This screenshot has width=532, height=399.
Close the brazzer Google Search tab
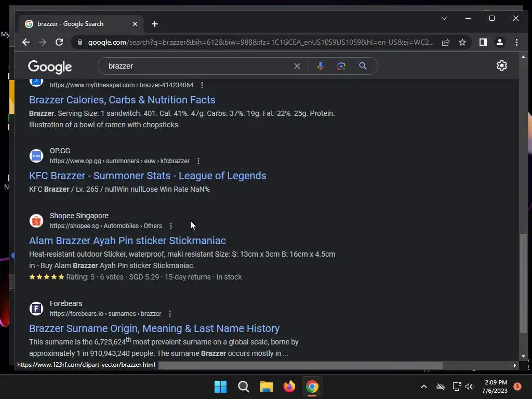click(x=135, y=24)
